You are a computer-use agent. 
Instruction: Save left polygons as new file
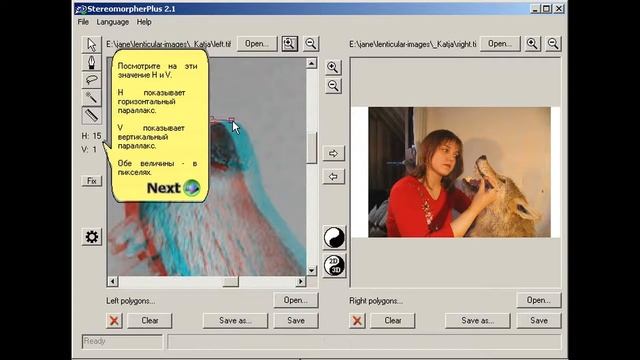[x=235, y=320]
